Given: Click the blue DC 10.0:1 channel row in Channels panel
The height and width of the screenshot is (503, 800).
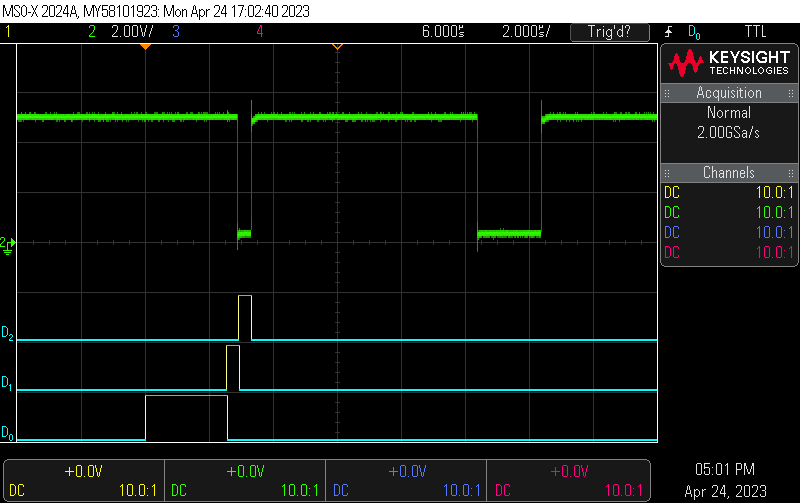Looking at the screenshot, I should tap(729, 232).
